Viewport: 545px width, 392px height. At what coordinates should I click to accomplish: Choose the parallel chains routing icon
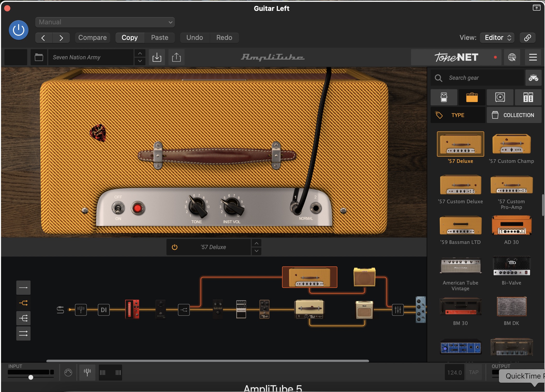[23, 333]
